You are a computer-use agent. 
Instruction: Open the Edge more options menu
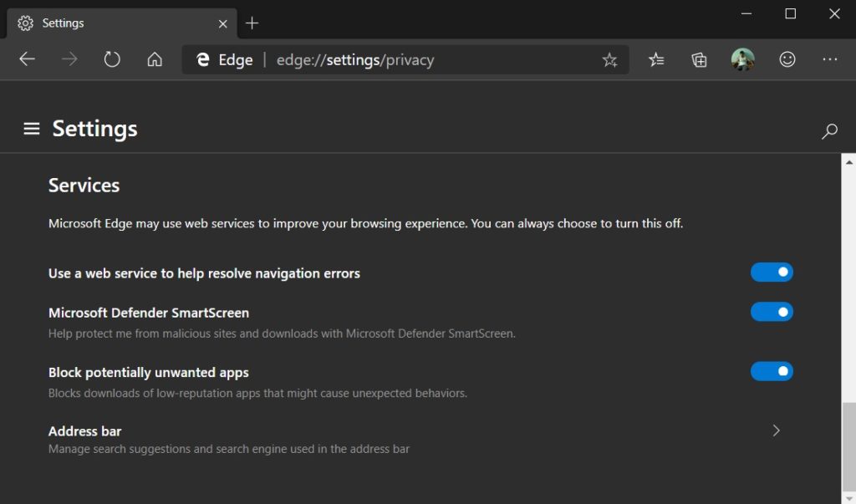point(829,59)
